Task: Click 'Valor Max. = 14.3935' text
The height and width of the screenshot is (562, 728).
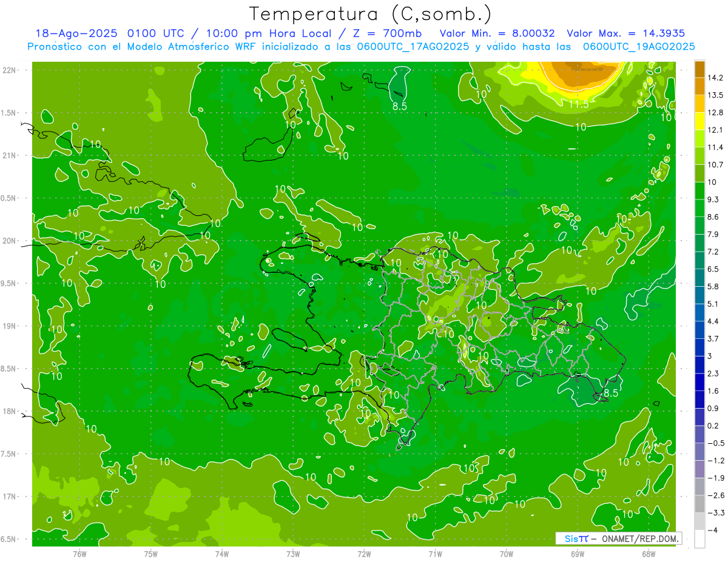Action: (x=626, y=33)
